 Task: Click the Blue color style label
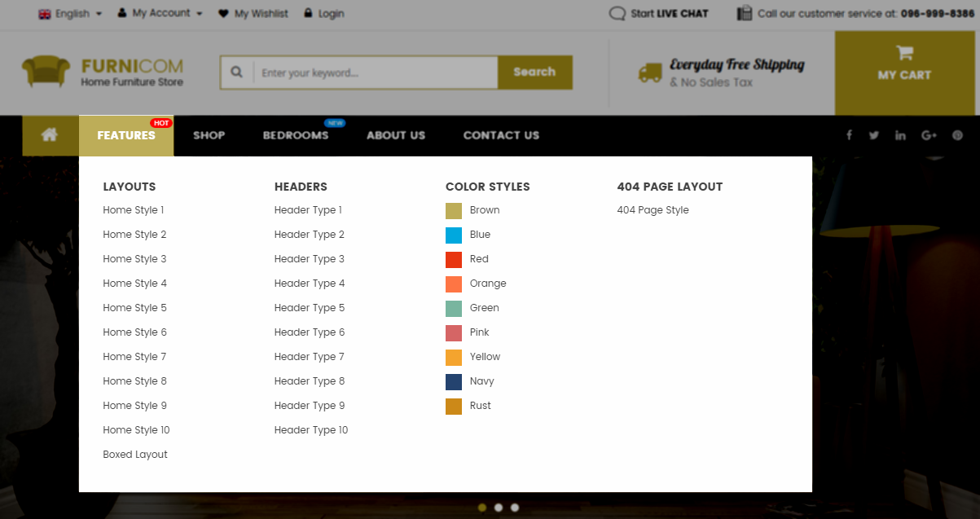click(x=480, y=235)
